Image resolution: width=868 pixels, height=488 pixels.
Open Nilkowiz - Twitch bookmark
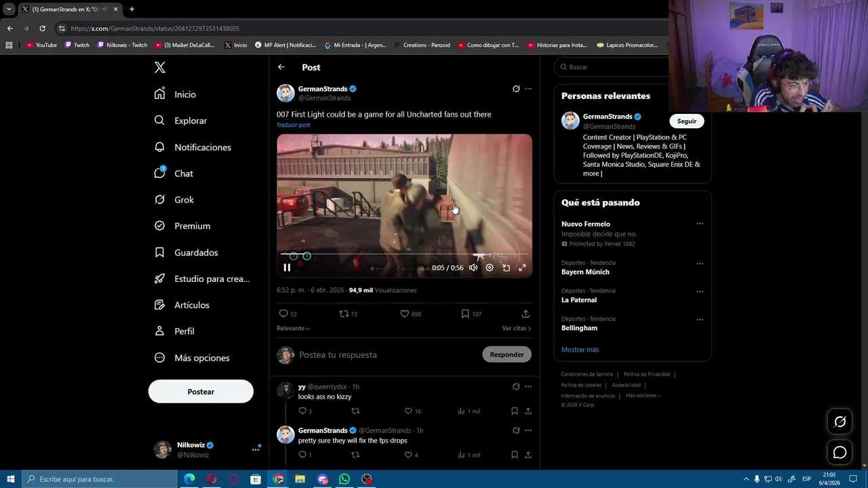point(122,45)
